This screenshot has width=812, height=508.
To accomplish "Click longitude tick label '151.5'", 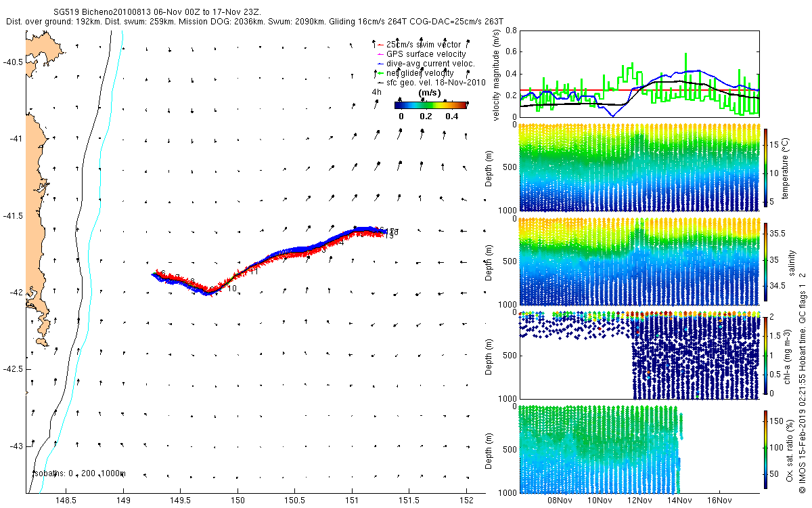I will click(x=409, y=501).
